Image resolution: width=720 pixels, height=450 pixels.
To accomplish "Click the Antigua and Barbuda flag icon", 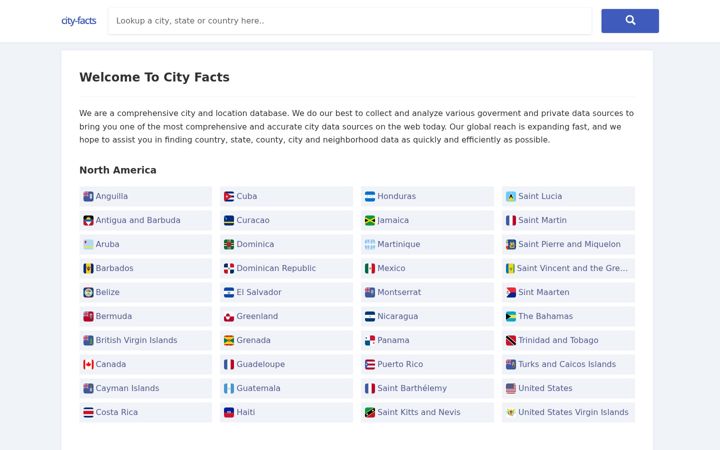I will tap(88, 220).
